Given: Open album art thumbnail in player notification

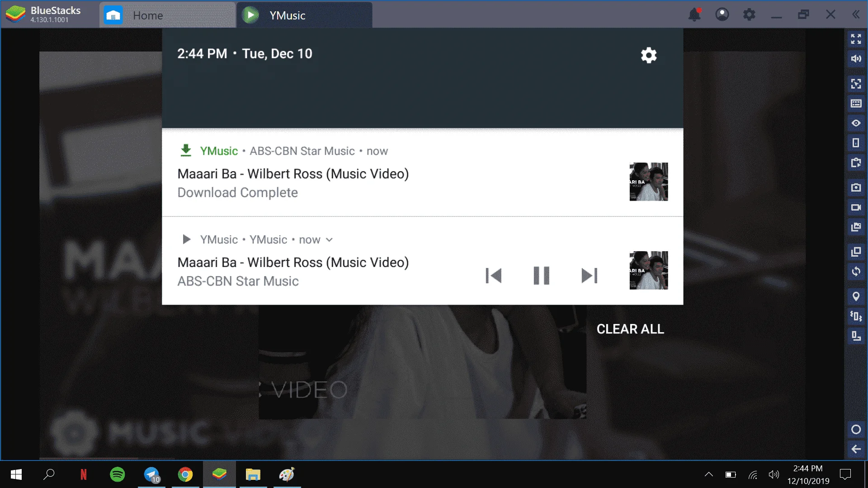Looking at the screenshot, I should (649, 270).
